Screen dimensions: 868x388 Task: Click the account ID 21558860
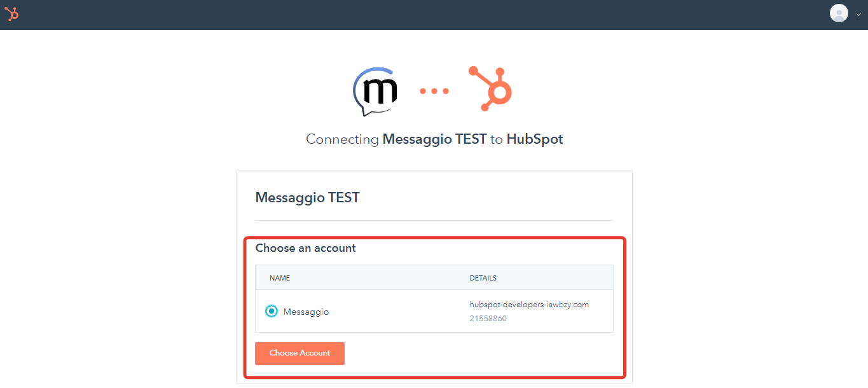[488, 319]
